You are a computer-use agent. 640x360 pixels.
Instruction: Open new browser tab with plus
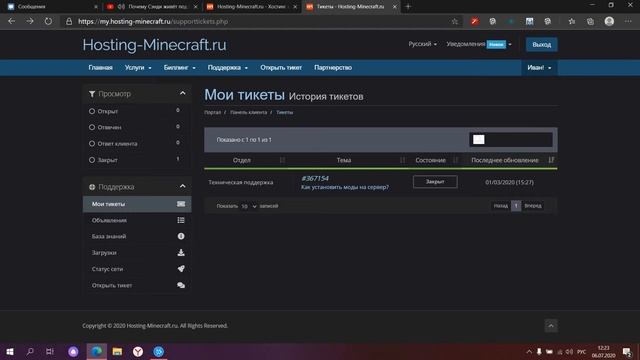coord(408,7)
